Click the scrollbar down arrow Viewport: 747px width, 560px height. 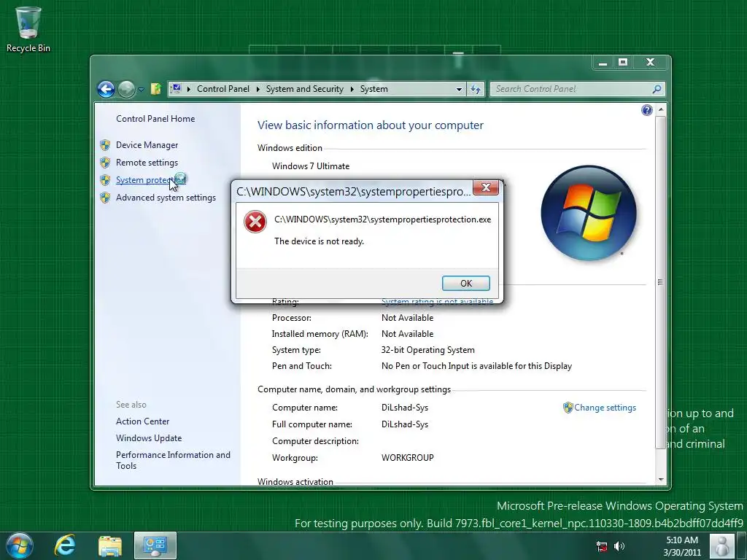click(660, 480)
